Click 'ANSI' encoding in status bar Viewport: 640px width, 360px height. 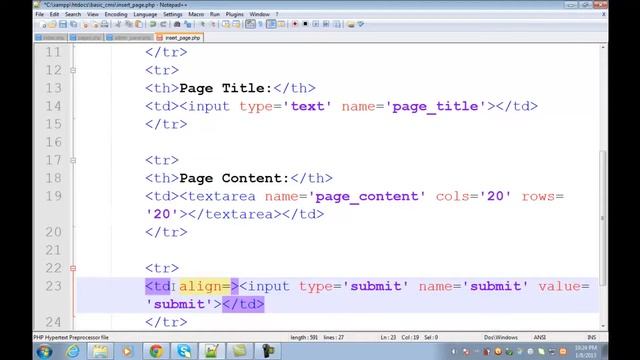[x=540, y=338]
